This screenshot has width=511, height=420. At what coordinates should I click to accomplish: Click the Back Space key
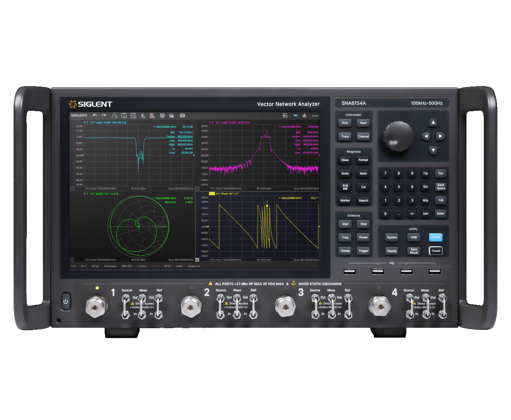pos(441,187)
